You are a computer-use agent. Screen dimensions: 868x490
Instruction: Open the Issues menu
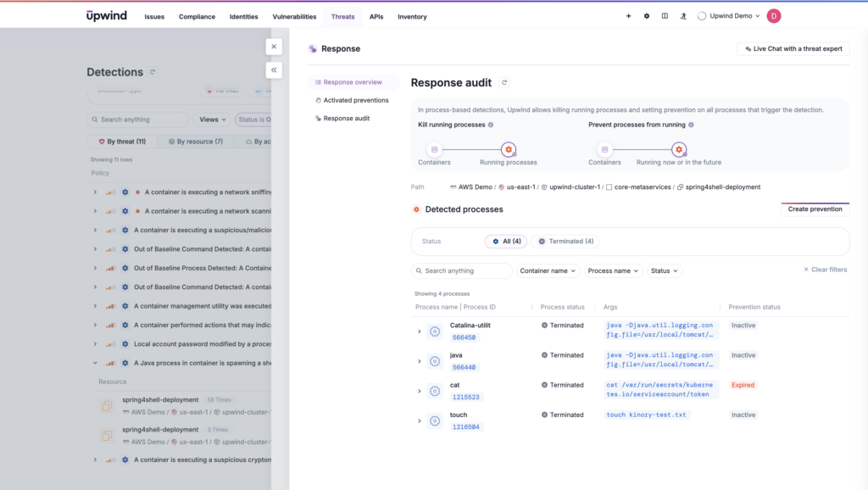point(154,17)
